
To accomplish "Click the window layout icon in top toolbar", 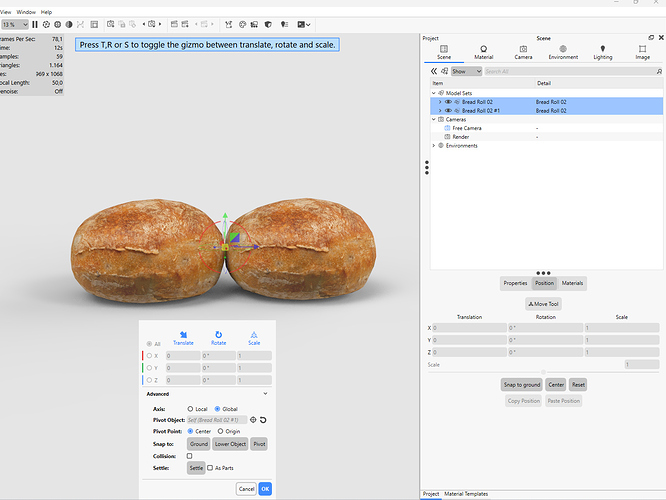I will click(94, 25).
